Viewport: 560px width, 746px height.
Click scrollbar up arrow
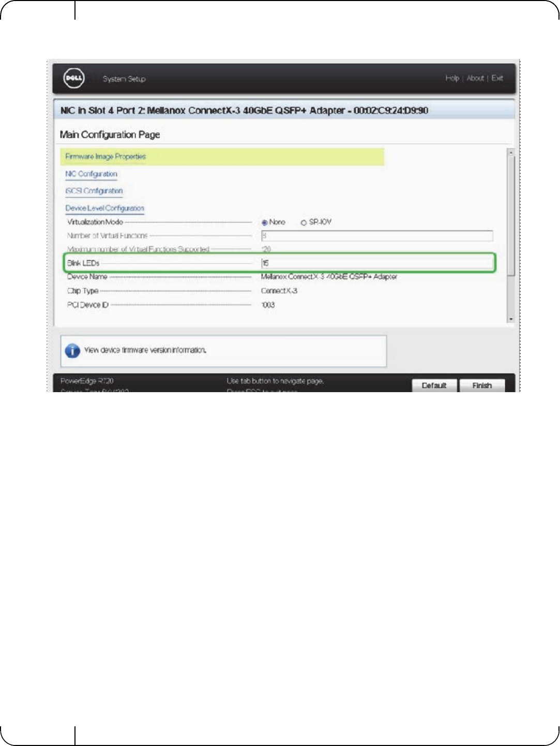coord(511,153)
